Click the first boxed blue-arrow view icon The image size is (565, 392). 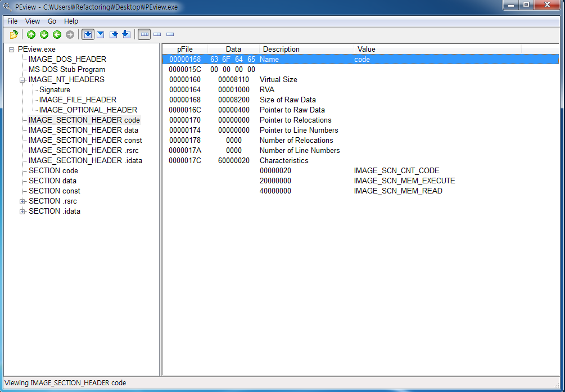click(x=88, y=35)
